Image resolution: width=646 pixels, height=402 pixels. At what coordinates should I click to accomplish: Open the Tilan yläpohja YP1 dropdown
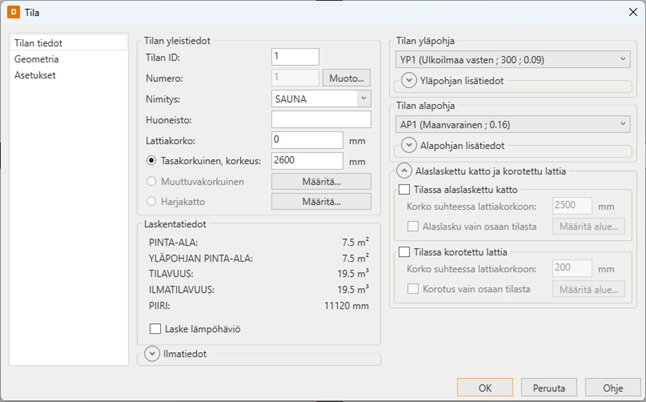pyautogui.click(x=623, y=59)
